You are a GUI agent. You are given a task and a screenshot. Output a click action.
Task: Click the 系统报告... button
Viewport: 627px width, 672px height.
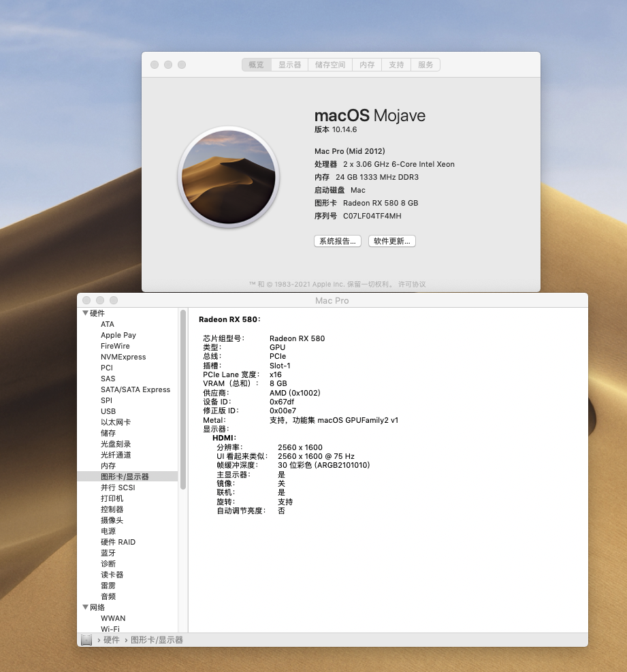[x=338, y=241]
